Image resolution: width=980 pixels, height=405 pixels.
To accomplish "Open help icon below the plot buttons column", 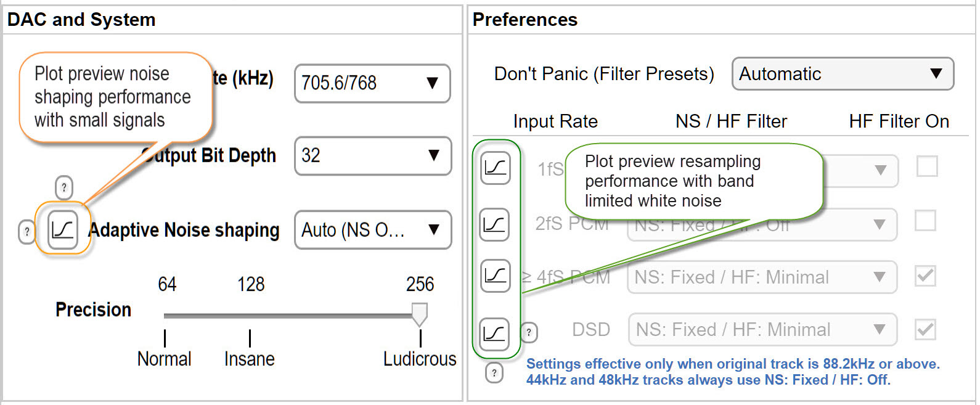I will click(494, 372).
